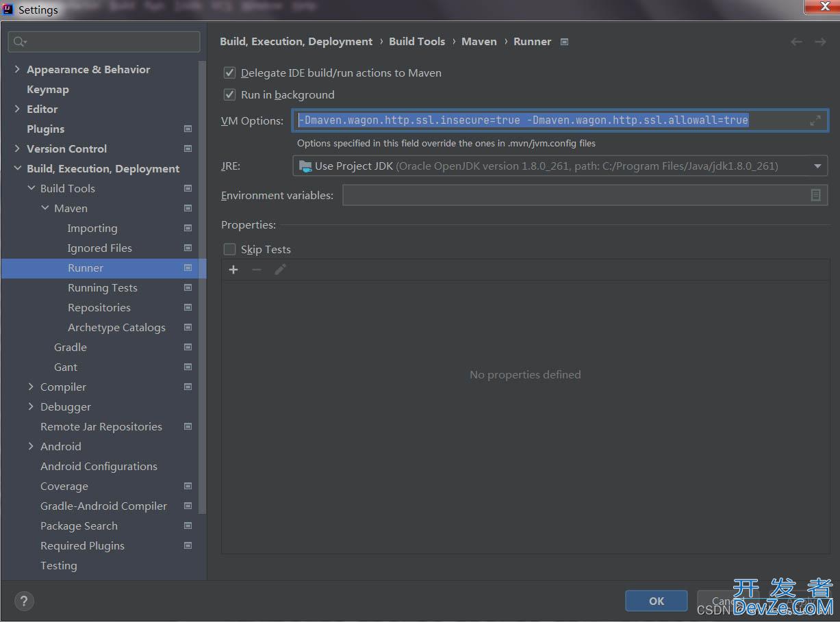Image resolution: width=840 pixels, height=622 pixels.
Task: Click project-level icon beside Importing
Action: point(188,228)
